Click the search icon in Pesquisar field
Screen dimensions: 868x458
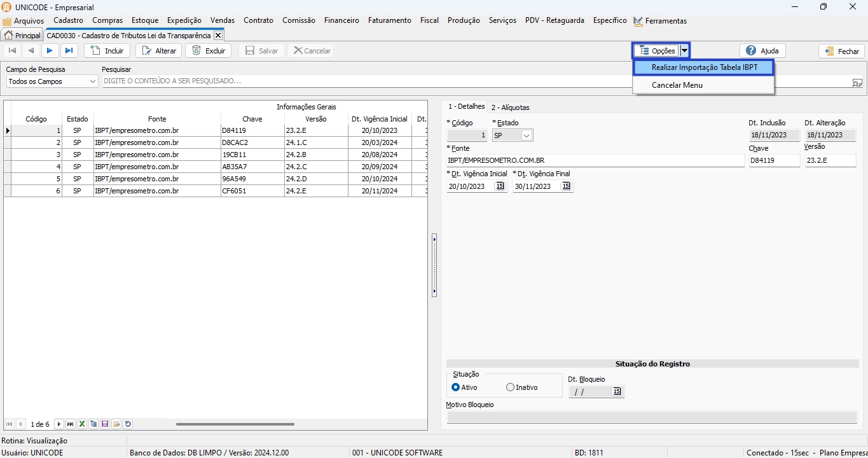point(857,82)
